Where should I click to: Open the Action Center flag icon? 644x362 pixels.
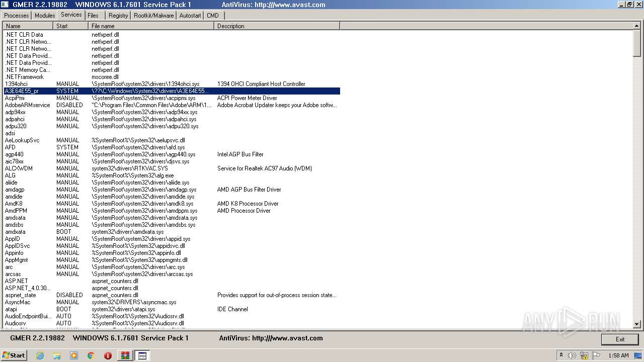tap(596, 355)
